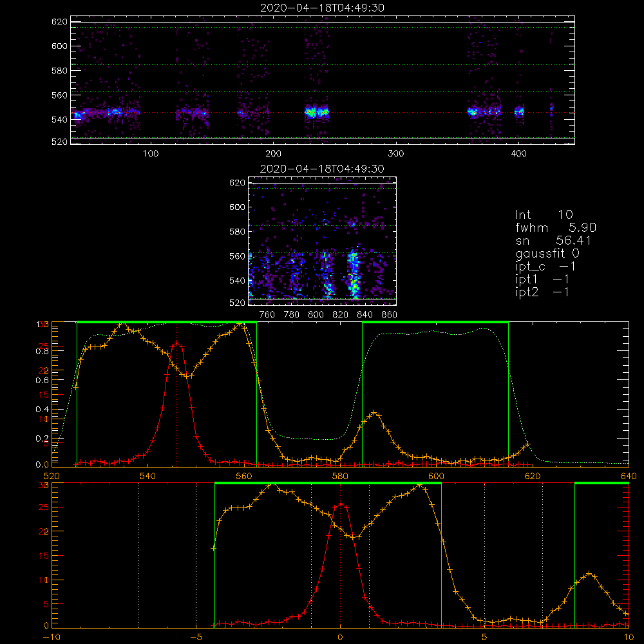
Task: Click the 'ipt_c -1' label
Action: (x=546, y=267)
